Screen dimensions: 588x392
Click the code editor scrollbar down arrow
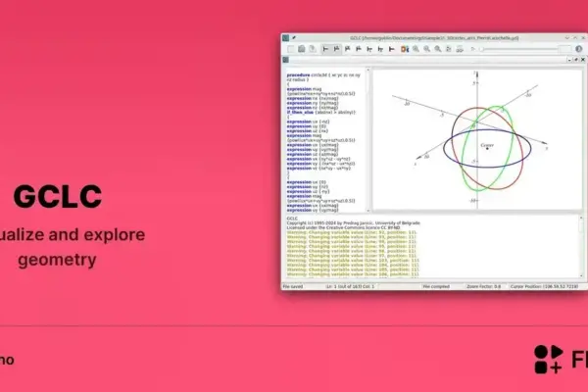(367, 211)
